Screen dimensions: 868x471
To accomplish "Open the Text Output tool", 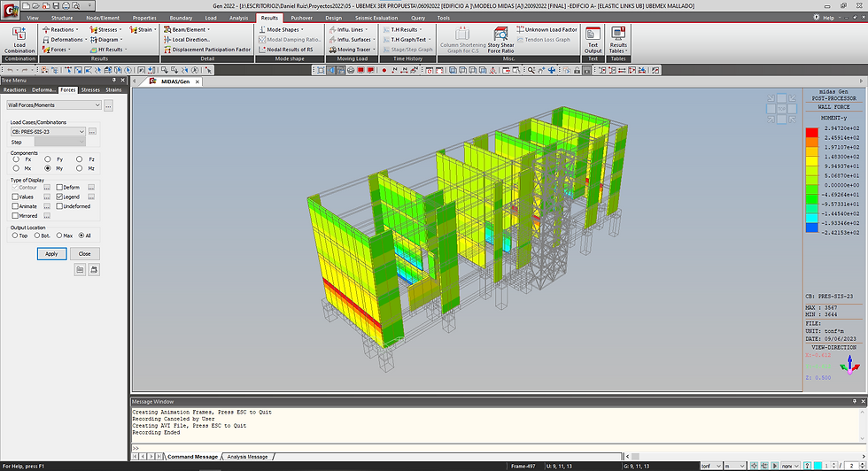I will pyautogui.click(x=593, y=40).
